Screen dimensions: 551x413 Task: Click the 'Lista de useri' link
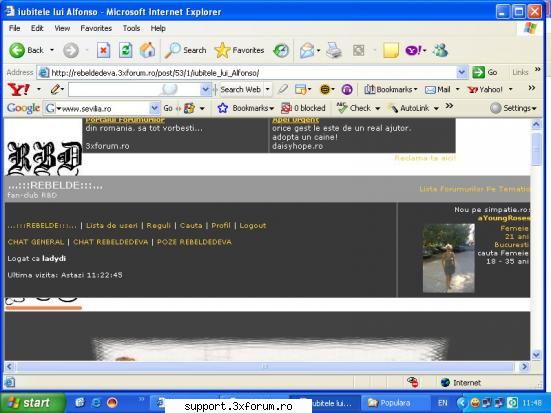pos(112,226)
